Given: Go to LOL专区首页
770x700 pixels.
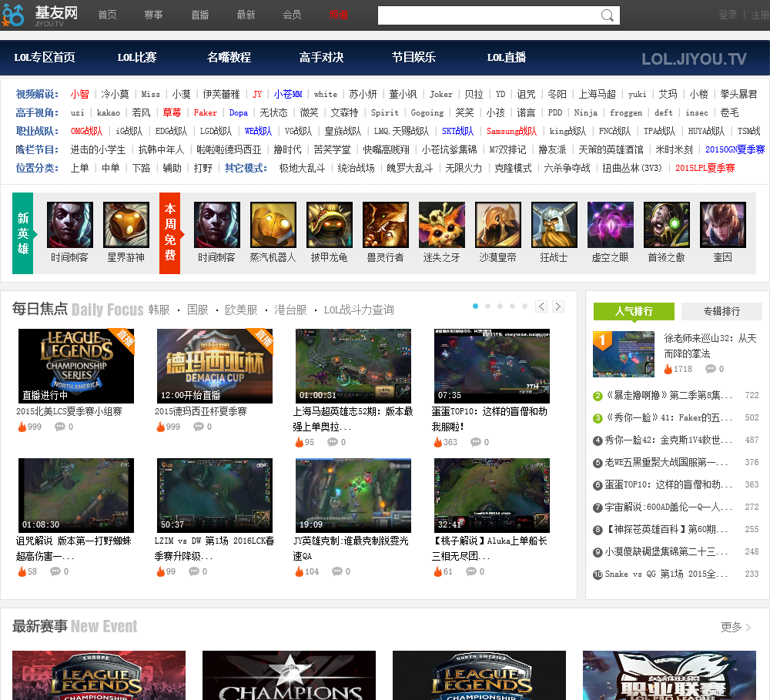Looking at the screenshot, I should click(45, 58).
